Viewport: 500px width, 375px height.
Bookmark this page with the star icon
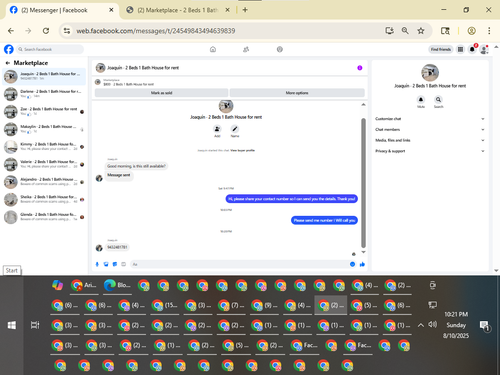[x=421, y=31]
